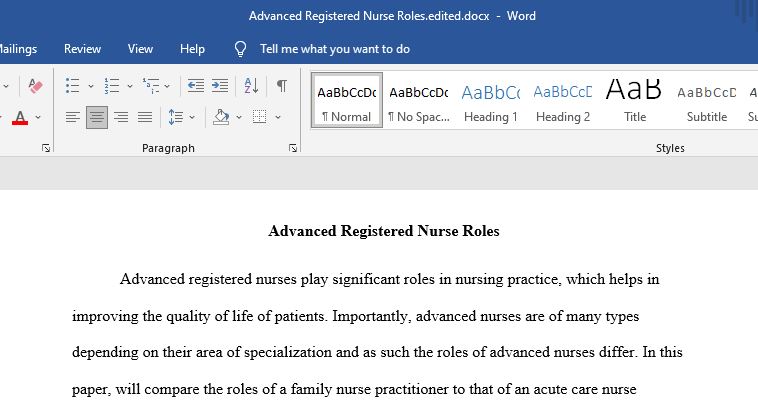Justify the paragraph text
This screenshot has width=758, height=411.
click(145, 117)
